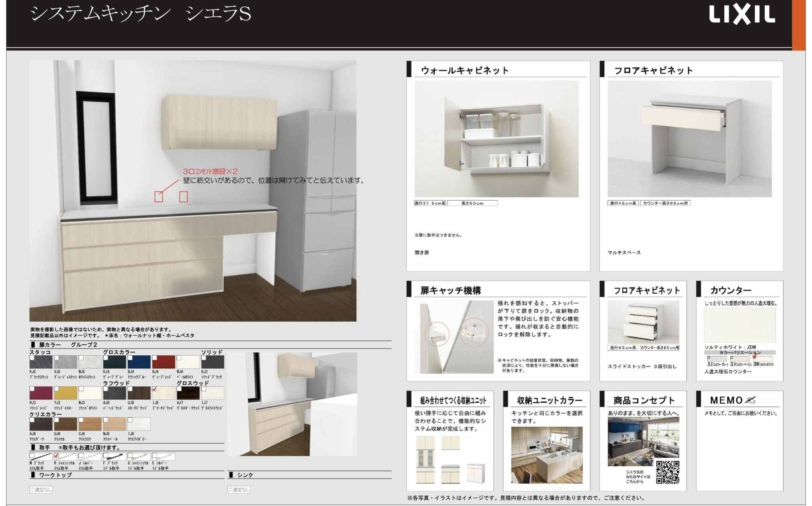Pick the ZLV シルフィーベージュ counter swatch
This screenshot has height=506, width=812.
point(740,358)
